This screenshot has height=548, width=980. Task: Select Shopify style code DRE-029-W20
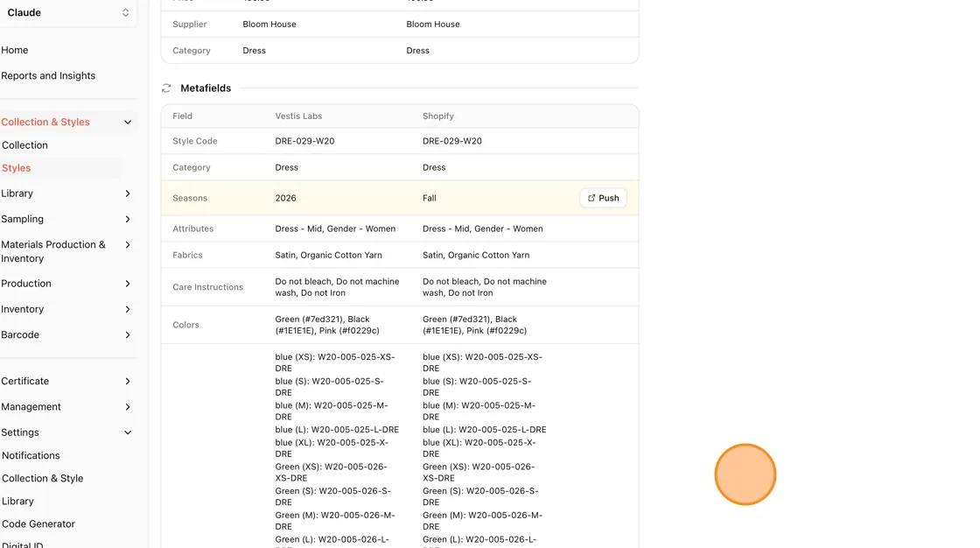coord(451,142)
